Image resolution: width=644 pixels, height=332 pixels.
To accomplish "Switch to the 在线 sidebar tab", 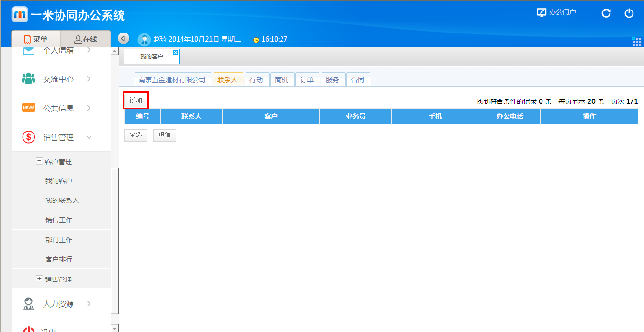I will click(86, 39).
